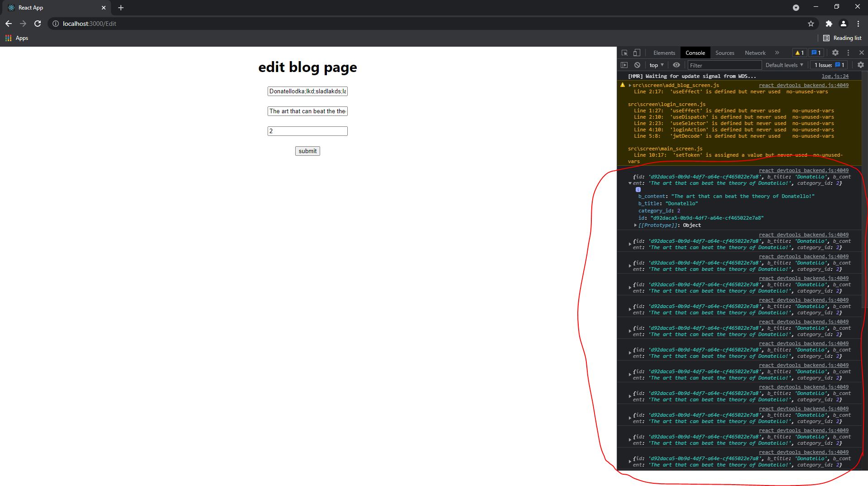Switch to the Elements tab

coord(664,53)
